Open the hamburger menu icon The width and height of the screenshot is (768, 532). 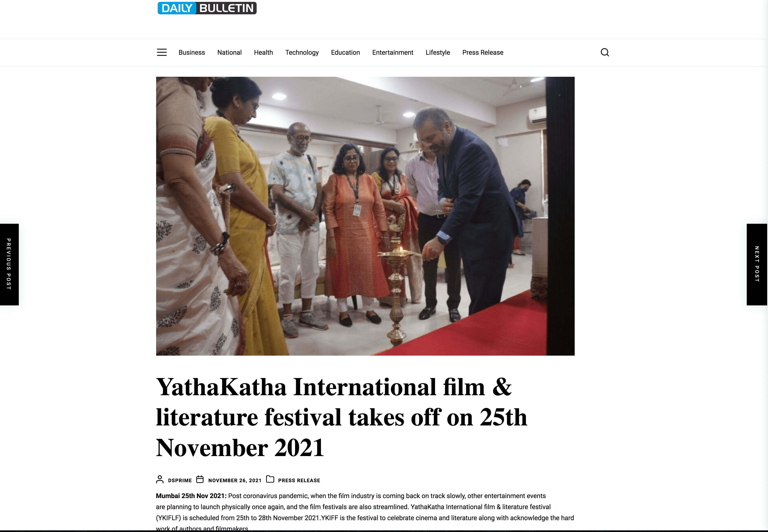(x=162, y=52)
